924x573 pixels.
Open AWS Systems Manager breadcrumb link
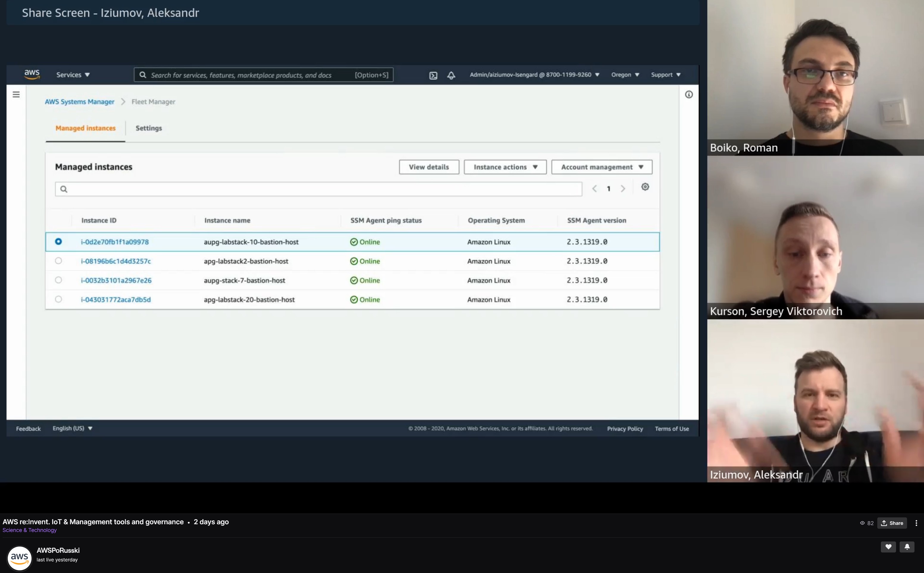point(79,102)
